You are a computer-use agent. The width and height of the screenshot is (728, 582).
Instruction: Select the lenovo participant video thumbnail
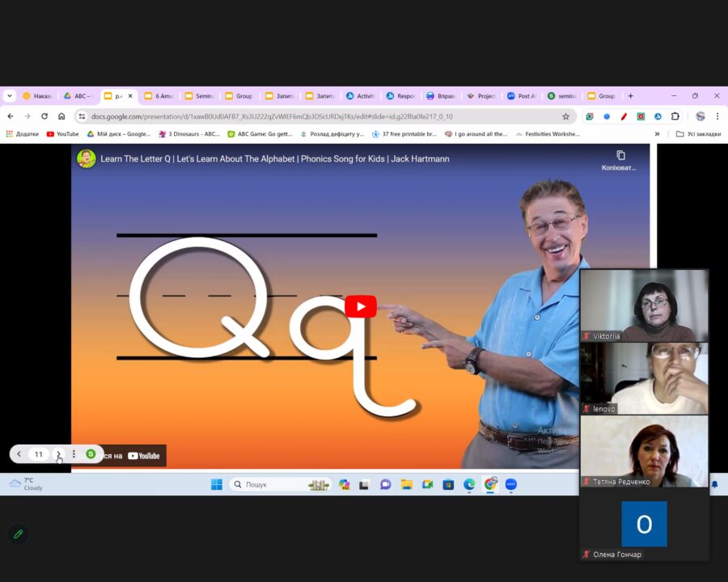644,378
